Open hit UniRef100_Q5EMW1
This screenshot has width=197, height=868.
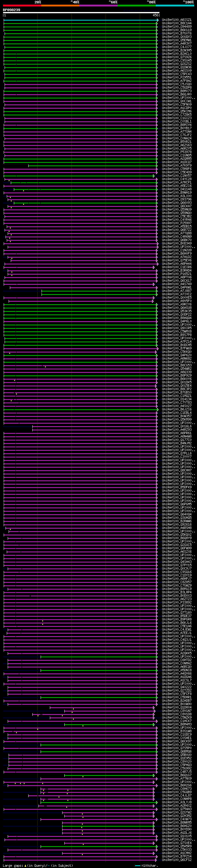click(176, 40)
